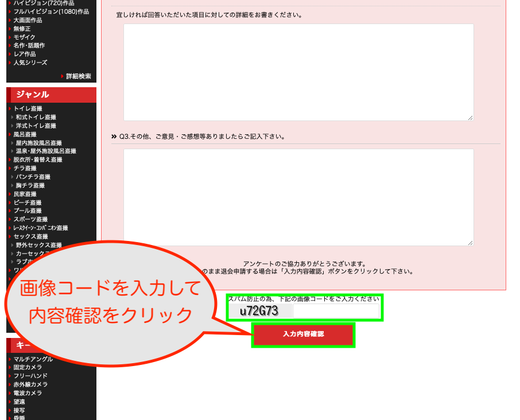
Task: Click the ジャンル section header
Action: pyautogui.click(x=51, y=95)
